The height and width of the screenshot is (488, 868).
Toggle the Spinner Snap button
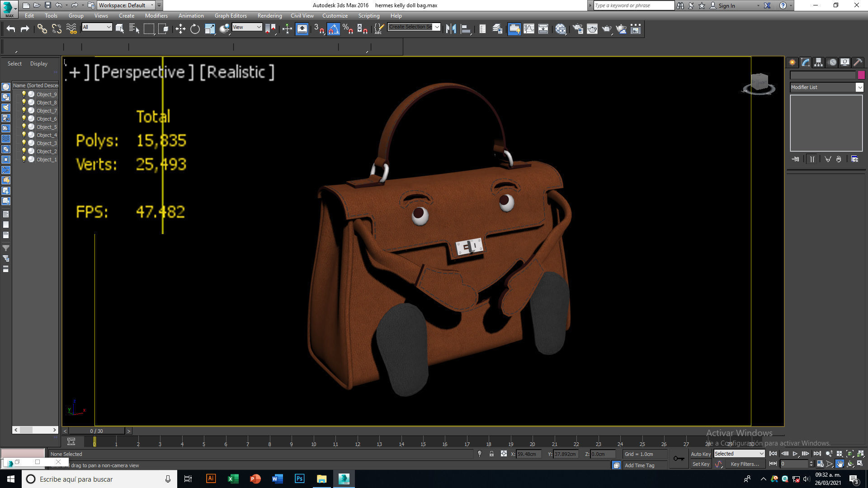pos(362,29)
